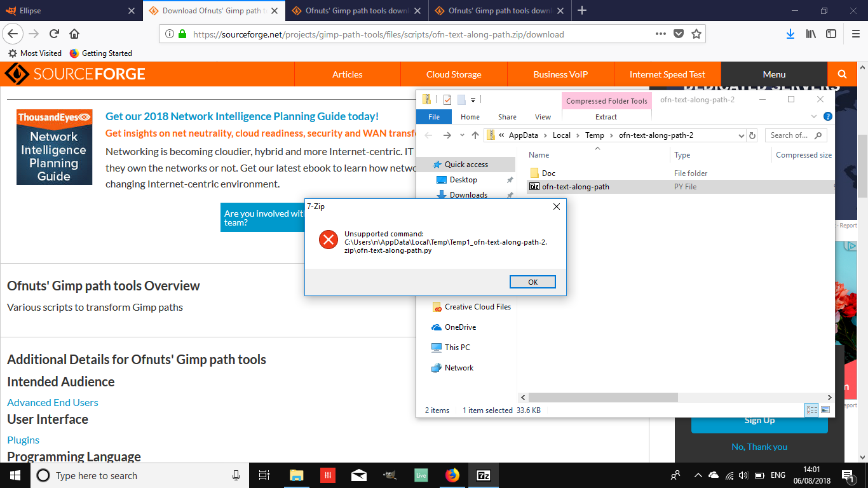Image resolution: width=868 pixels, height=488 pixels.
Task: Open the Firefox Library menu
Action: (811, 34)
